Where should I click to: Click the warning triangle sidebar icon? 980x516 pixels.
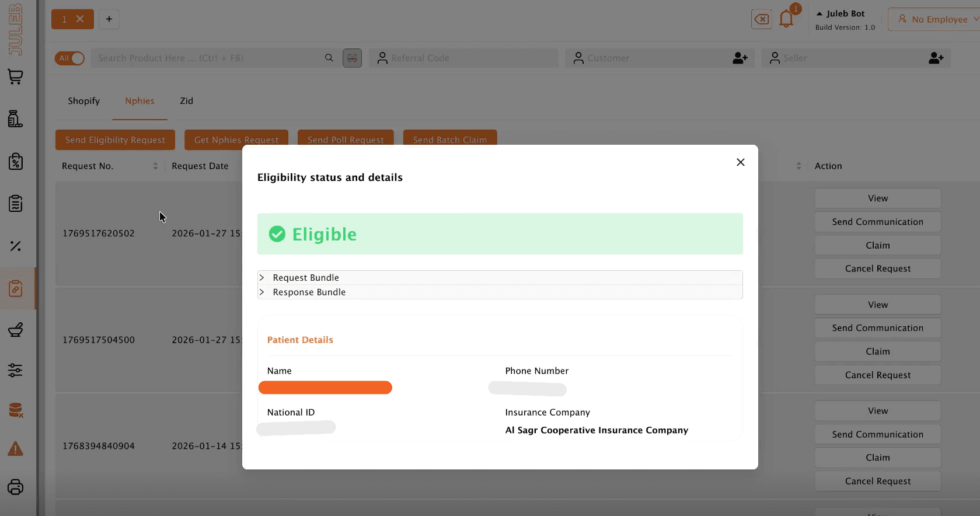15,449
